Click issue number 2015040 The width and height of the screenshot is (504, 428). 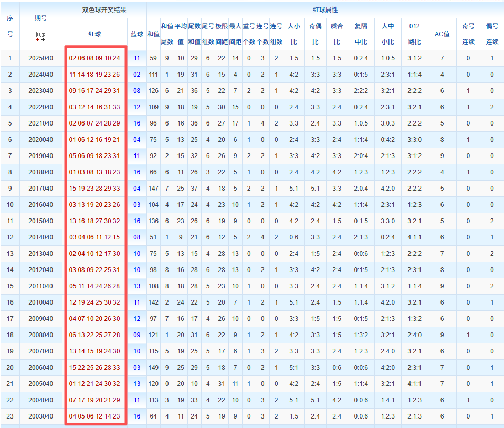click(x=40, y=221)
